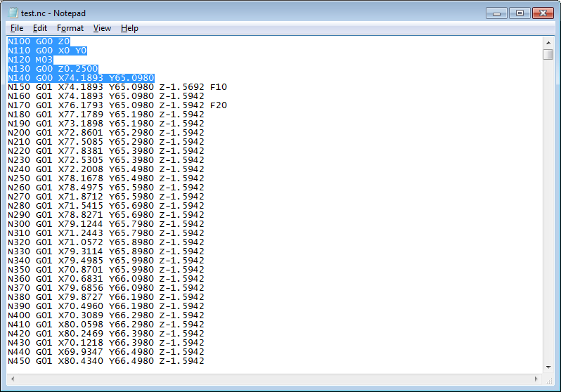This screenshot has width=561, height=392.
Task: Click the line N130 G00 Z0.2500
Action: pos(53,69)
